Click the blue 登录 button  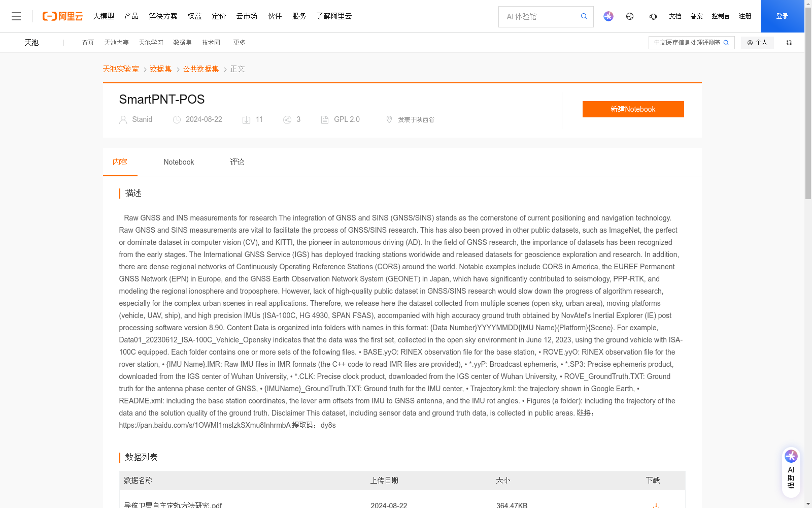(x=782, y=16)
